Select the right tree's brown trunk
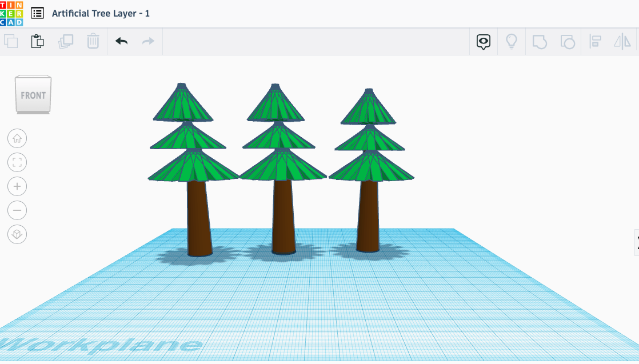This screenshot has width=639, height=364. coord(368,216)
